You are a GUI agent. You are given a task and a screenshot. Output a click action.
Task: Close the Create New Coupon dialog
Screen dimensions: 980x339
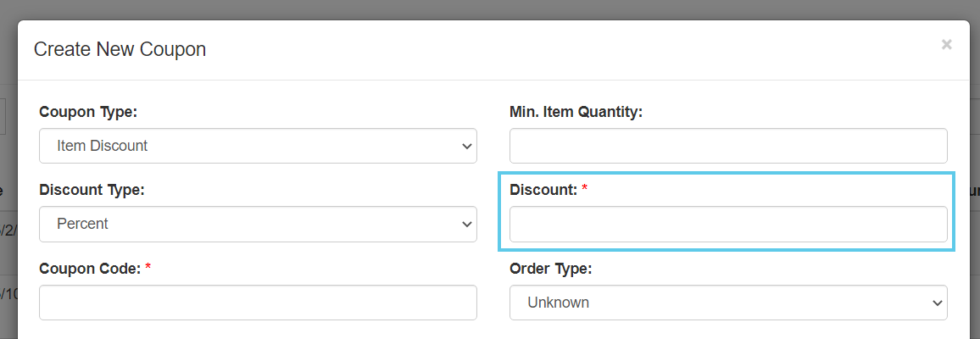946,44
